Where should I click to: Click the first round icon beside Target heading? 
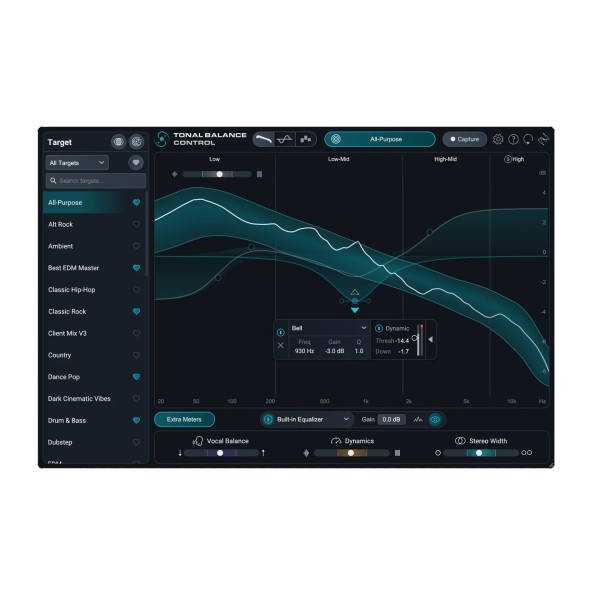(119, 142)
